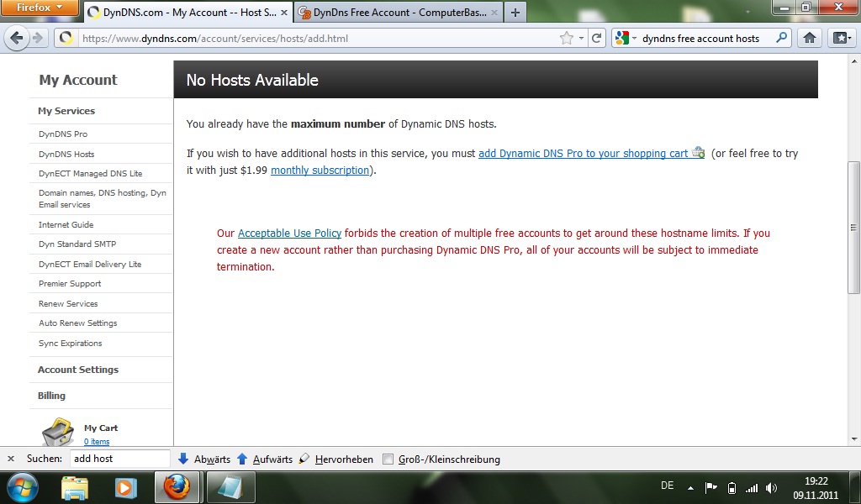Open DynDNS Pro in sidebar
Image resolution: width=861 pixels, height=504 pixels.
click(63, 134)
